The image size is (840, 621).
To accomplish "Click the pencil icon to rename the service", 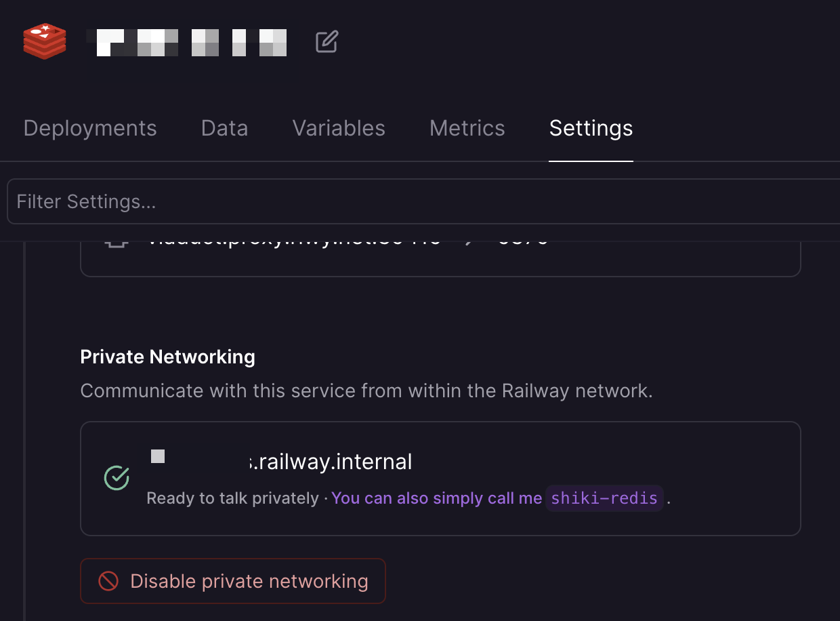I will point(326,41).
